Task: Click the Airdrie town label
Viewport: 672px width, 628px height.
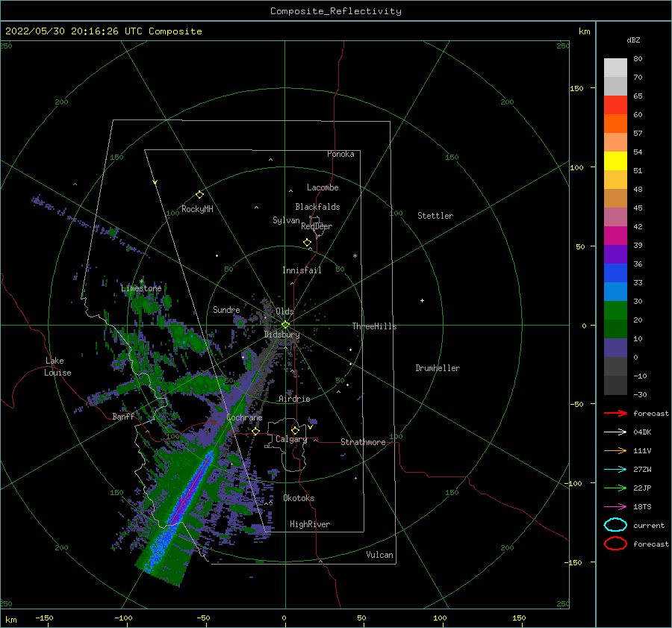Action: click(294, 399)
